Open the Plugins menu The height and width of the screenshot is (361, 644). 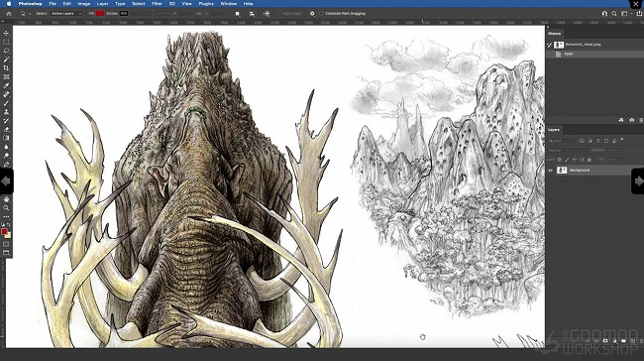(x=206, y=4)
